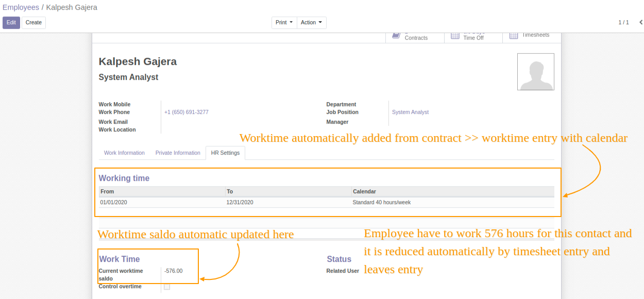Open the Time Off calendar icon

click(455, 36)
